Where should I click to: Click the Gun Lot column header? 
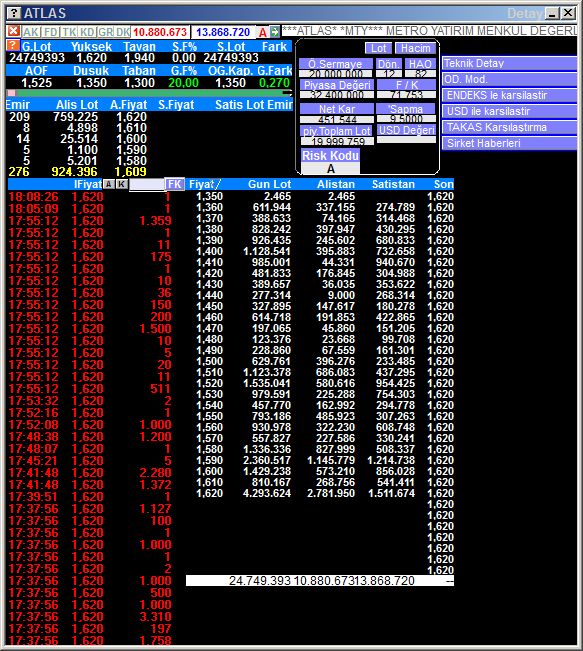(269, 184)
